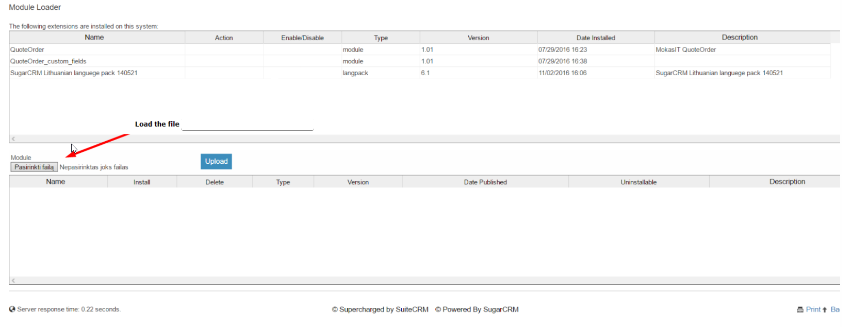Click the Server response time text
The width and height of the screenshot is (868, 327).
(x=69, y=309)
